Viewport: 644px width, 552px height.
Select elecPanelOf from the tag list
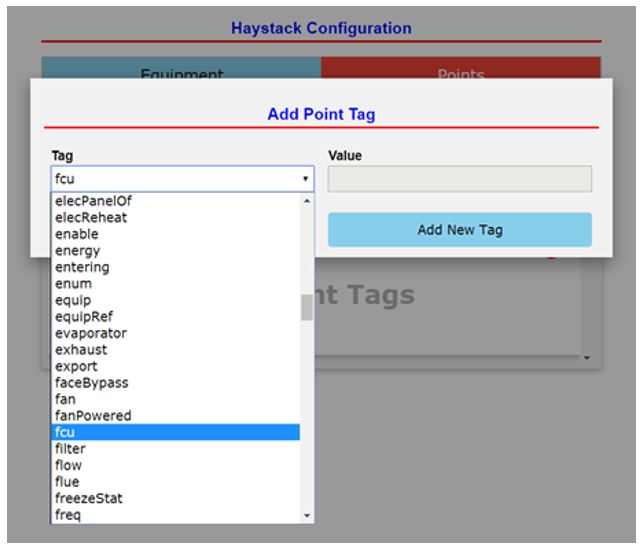tap(176, 201)
